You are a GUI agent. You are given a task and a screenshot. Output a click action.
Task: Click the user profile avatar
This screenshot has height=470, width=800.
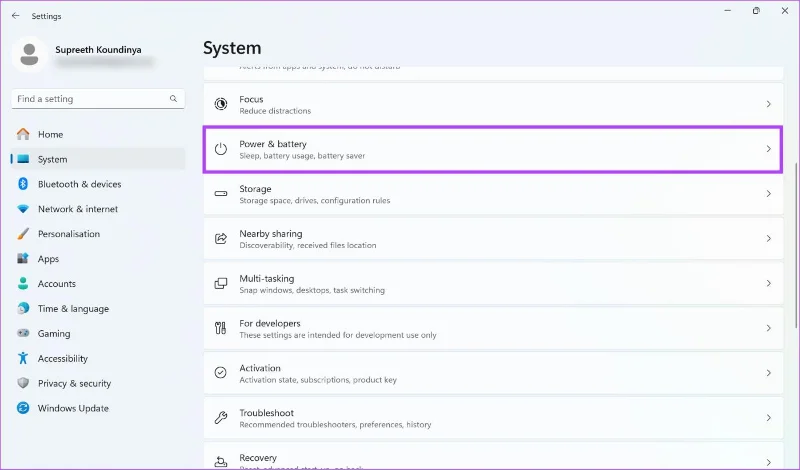click(x=29, y=55)
